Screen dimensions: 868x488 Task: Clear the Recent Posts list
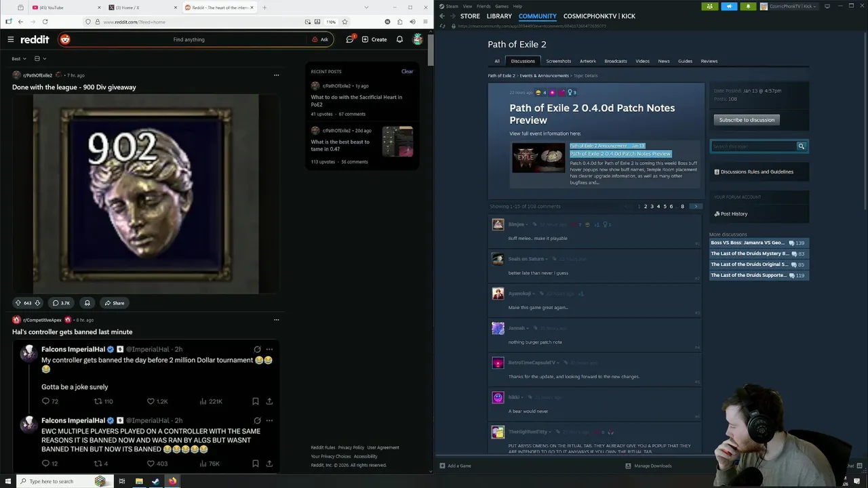[407, 71]
